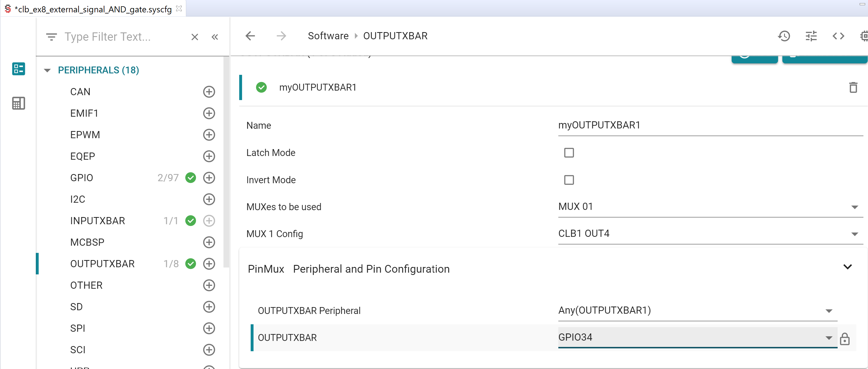Add a new EPWM instance with the plus icon
Screen dimensions: 868x369
point(209,135)
